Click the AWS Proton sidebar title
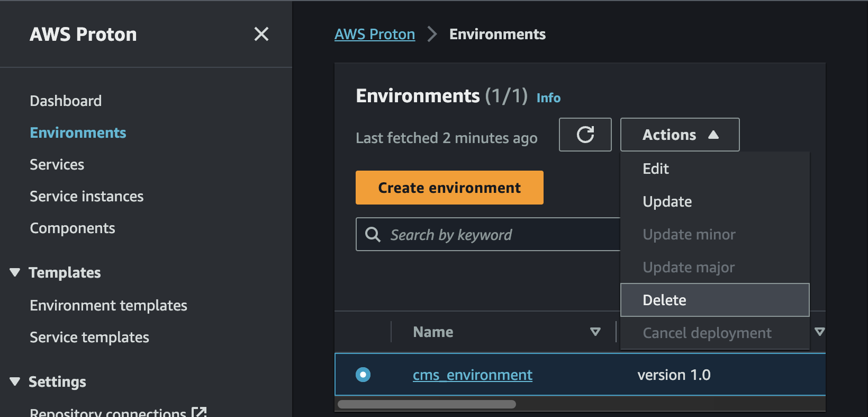Viewport: 868px width, 417px height. tap(83, 34)
